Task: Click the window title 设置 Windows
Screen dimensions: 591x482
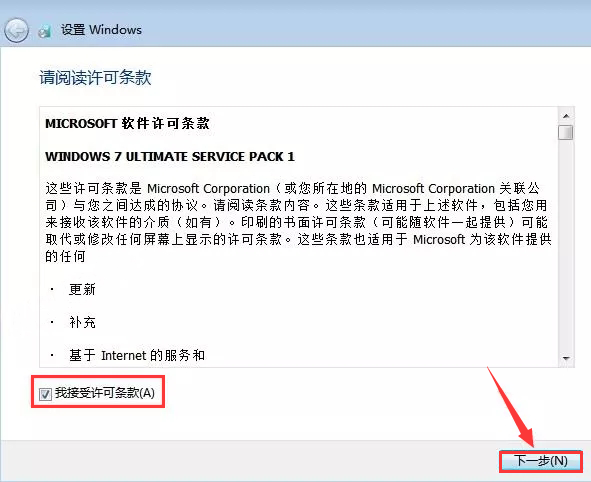Action: (101, 30)
